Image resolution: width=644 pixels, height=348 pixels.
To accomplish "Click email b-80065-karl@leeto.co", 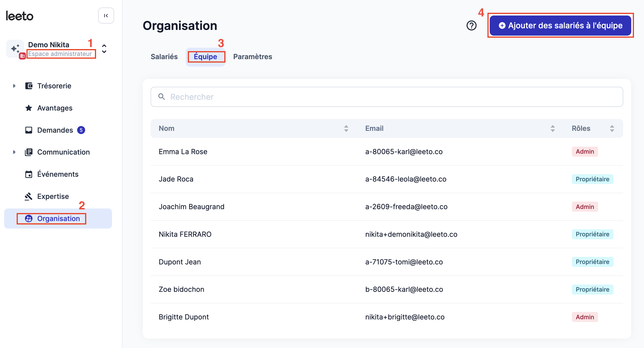I will coord(404,290).
